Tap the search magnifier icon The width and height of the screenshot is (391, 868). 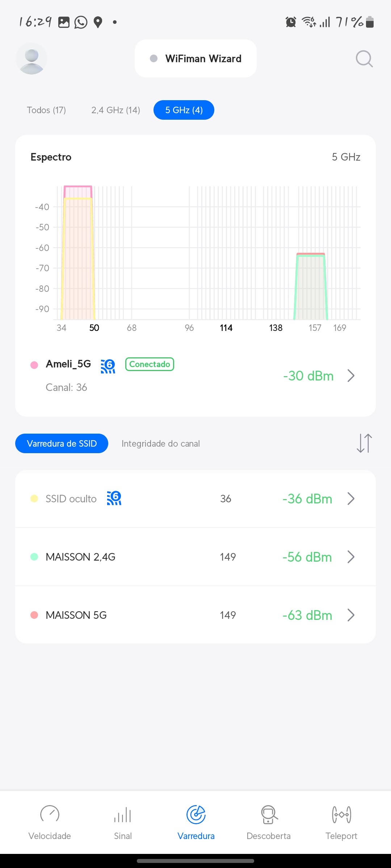click(364, 59)
